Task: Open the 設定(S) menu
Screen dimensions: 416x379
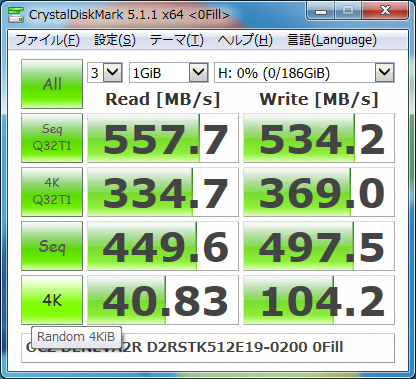Action: [115, 40]
